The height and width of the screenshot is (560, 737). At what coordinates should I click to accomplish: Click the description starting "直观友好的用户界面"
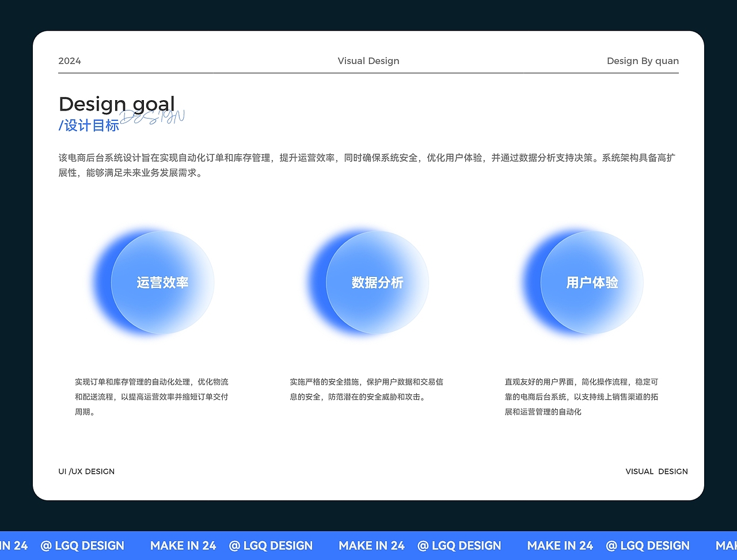tap(582, 397)
